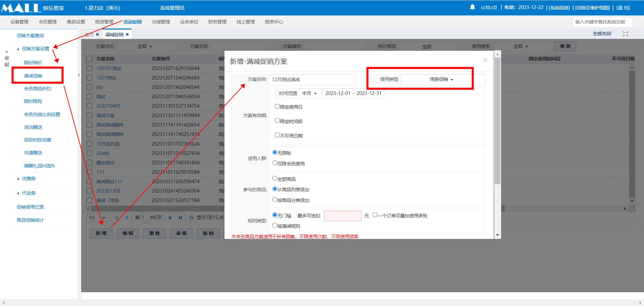Select the 无限制 radio button
The width and height of the screenshot is (644, 306).
[x=275, y=152]
